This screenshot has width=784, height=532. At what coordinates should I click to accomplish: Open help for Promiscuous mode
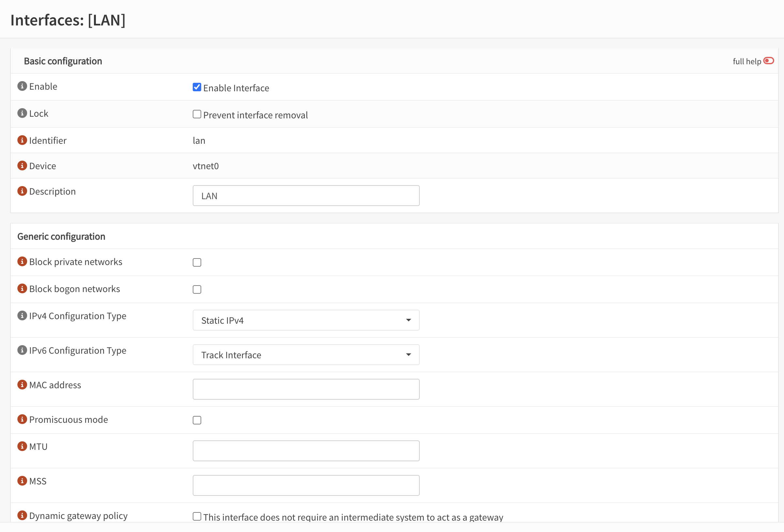tap(22, 419)
